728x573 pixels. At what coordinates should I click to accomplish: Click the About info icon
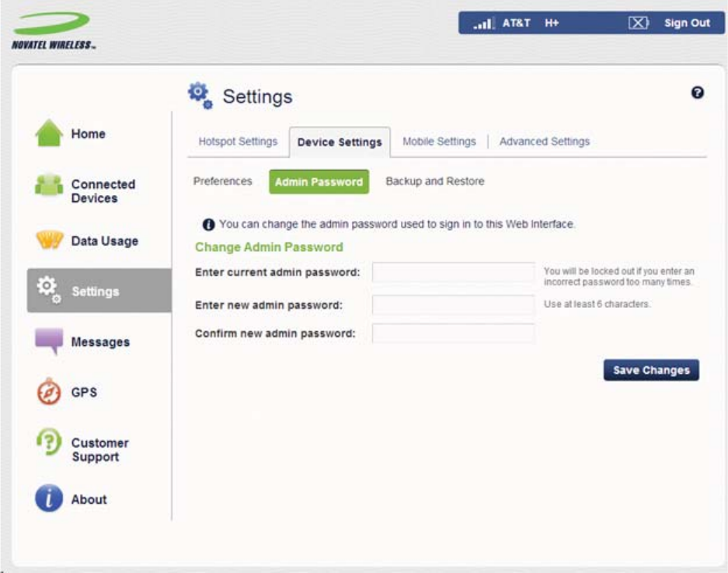(x=49, y=498)
